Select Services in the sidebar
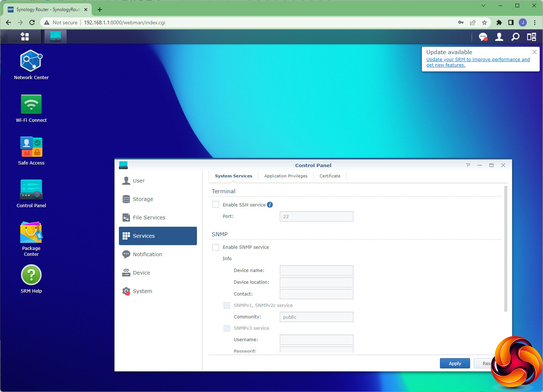Viewport: 543px width, 392px height. click(x=158, y=236)
